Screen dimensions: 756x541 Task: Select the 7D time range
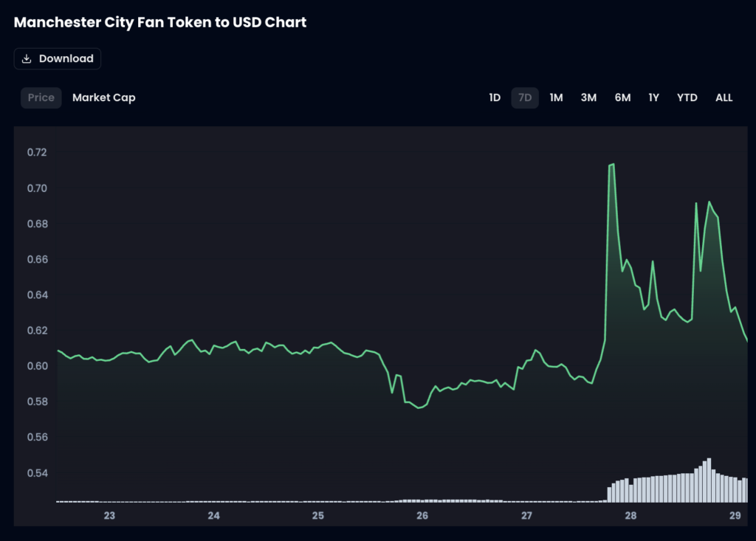[x=525, y=97]
